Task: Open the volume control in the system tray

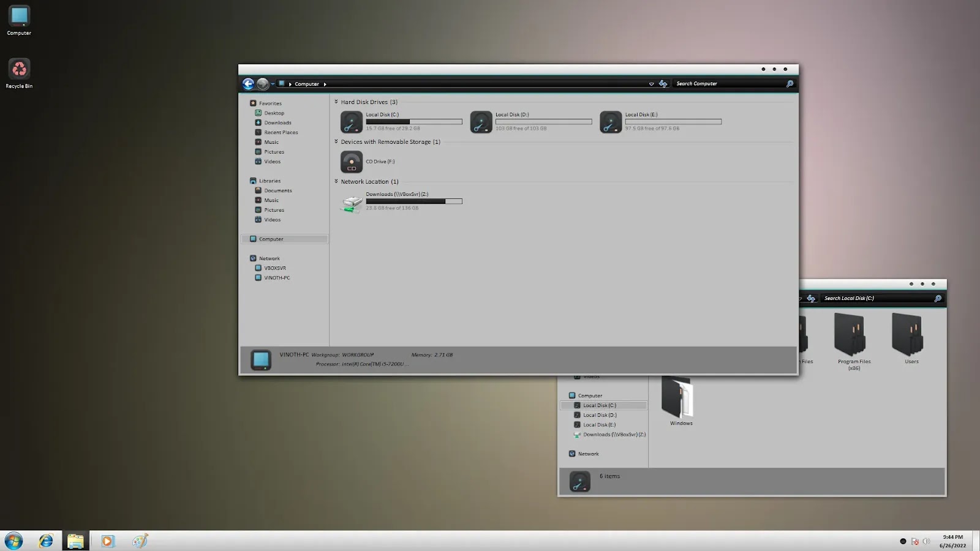Action: [926, 541]
